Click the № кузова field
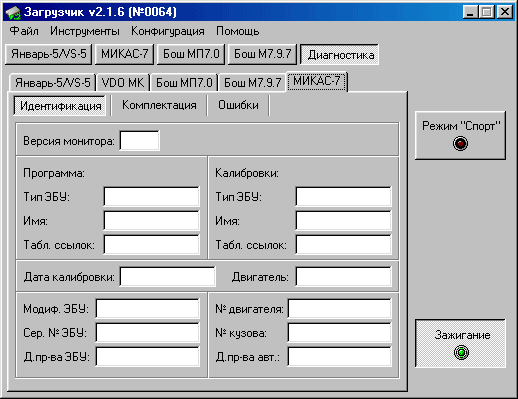 (x=340, y=332)
